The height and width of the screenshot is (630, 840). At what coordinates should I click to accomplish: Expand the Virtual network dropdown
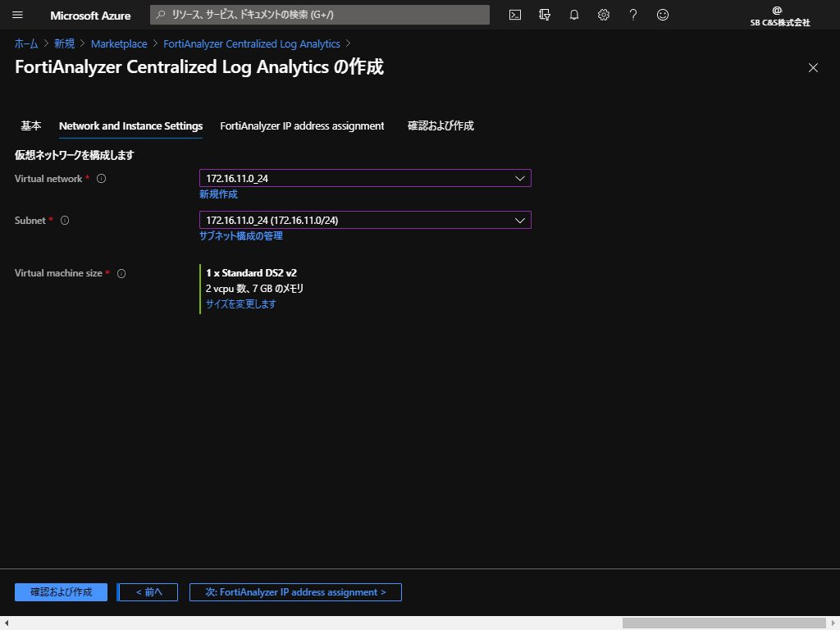click(x=365, y=178)
